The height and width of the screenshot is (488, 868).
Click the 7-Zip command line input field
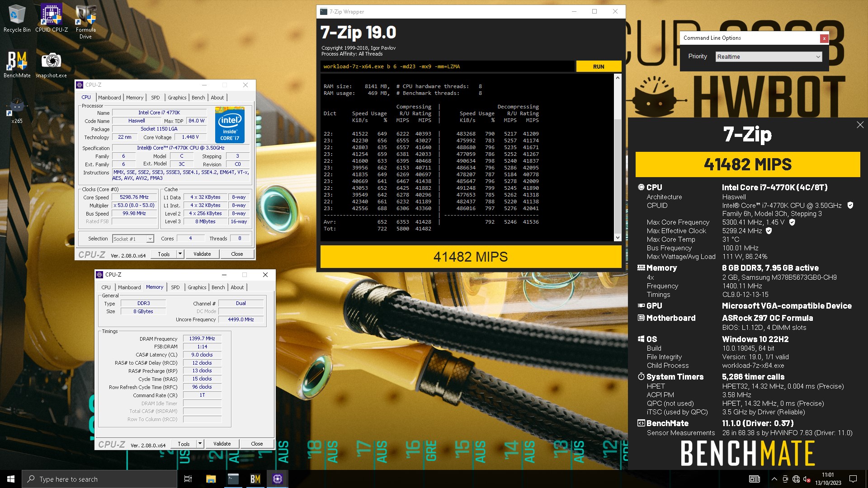pyautogui.click(x=448, y=66)
